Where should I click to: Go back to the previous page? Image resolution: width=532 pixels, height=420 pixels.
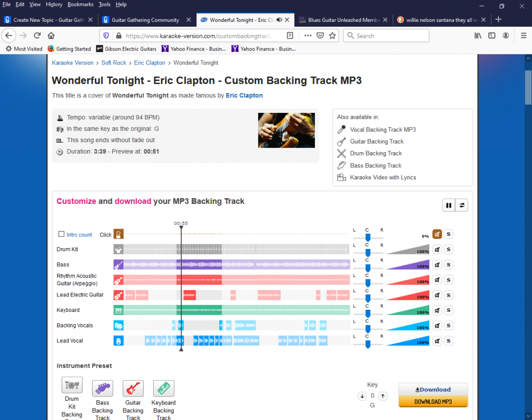tap(9, 36)
